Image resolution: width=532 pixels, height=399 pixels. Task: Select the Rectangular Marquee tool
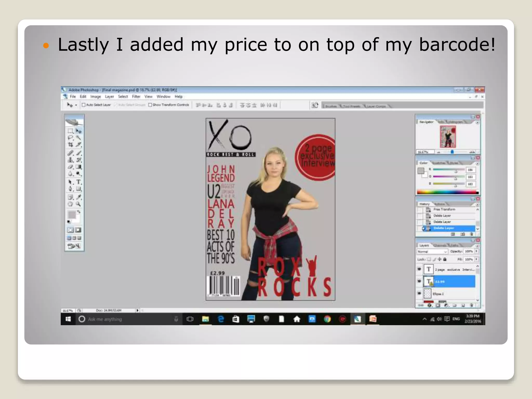click(x=70, y=131)
